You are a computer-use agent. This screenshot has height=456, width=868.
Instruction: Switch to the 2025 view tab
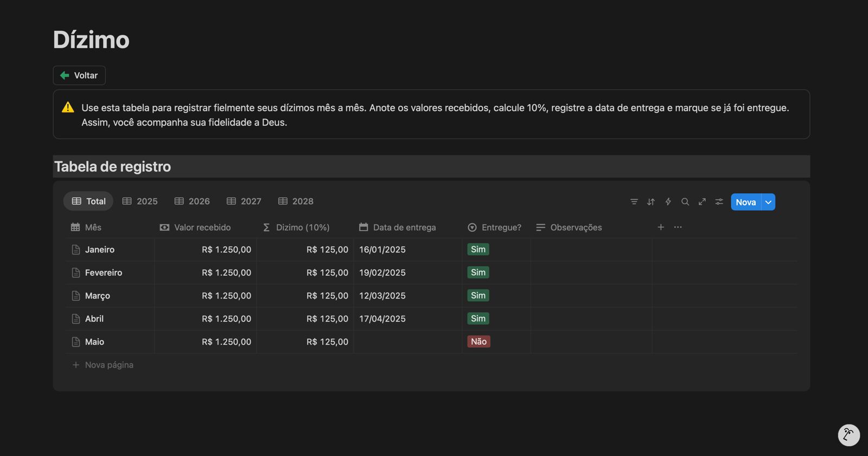coord(140,201)
